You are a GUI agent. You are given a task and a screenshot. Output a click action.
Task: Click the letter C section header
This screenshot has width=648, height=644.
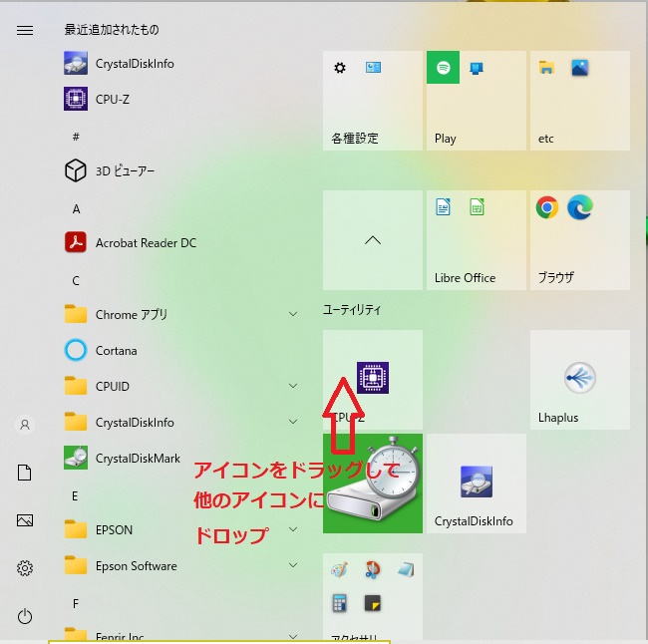point(76,281)
